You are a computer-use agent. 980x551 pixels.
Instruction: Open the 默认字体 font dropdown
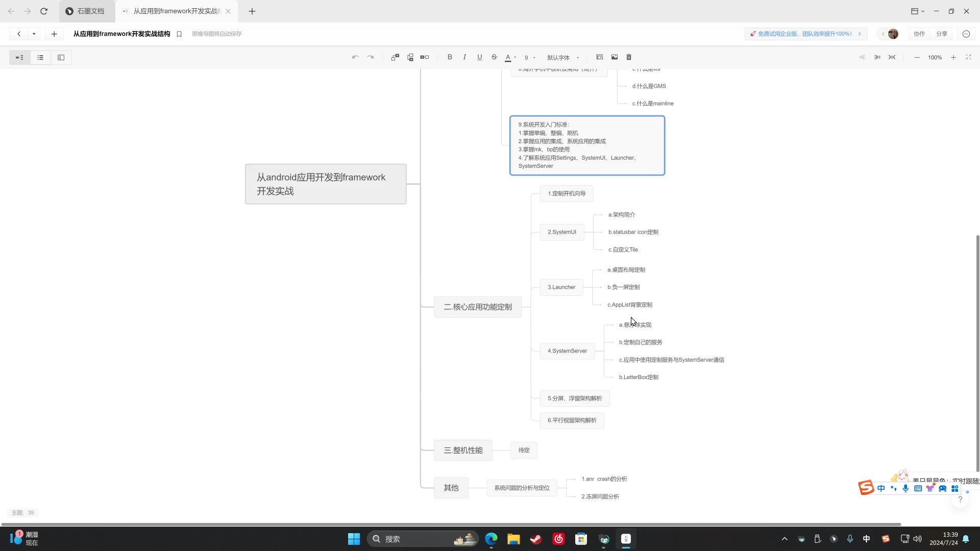[563, 58]
